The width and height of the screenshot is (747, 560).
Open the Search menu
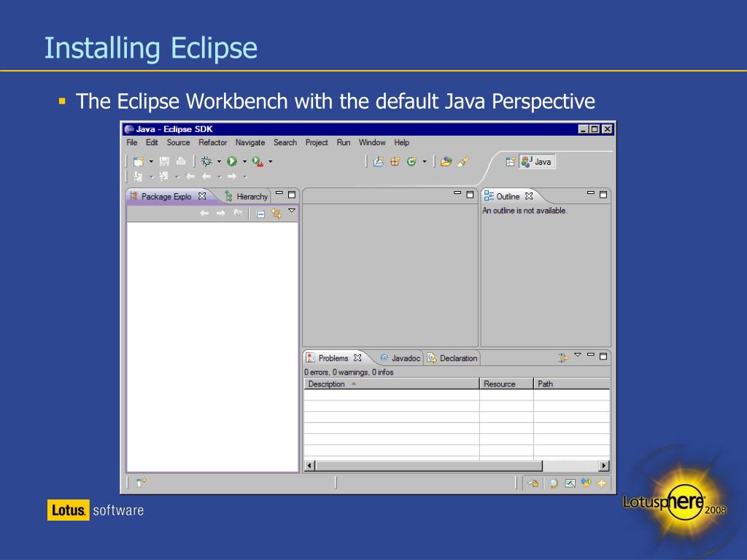(285, 142)
